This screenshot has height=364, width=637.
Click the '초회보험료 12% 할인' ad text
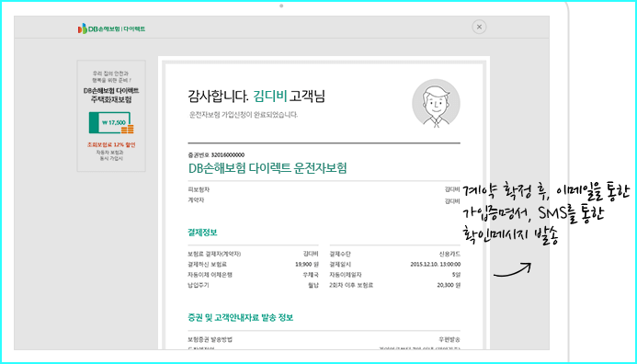click(x=111, y=144)
